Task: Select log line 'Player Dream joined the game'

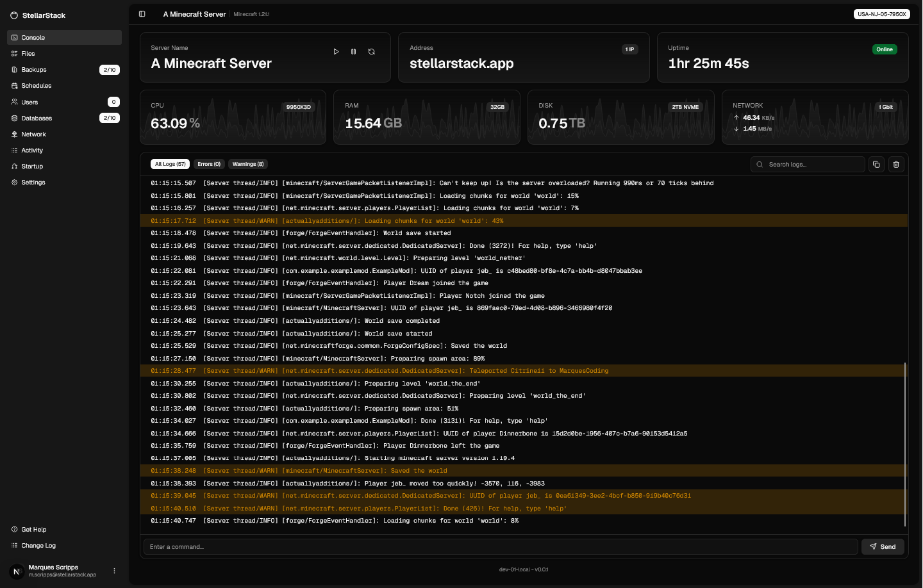Action: point(524,283)
